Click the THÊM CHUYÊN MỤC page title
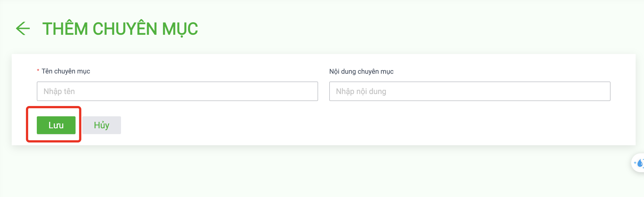This screenshot has width=644, height=197. click(120, 29)
